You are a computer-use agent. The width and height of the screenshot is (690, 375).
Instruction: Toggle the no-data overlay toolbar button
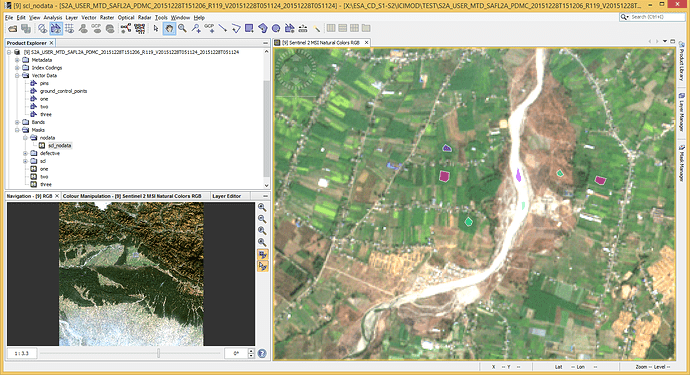42,29
